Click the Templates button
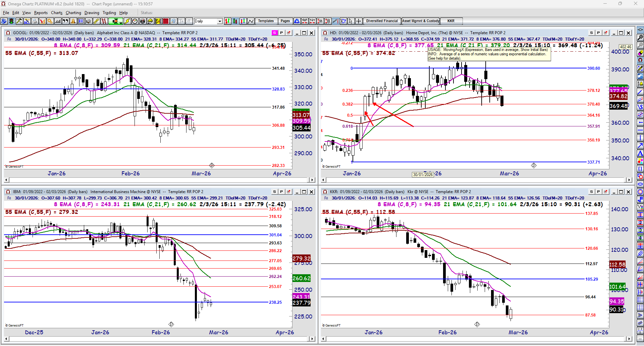The image size is (644, 346). click(x=266, y=21)
